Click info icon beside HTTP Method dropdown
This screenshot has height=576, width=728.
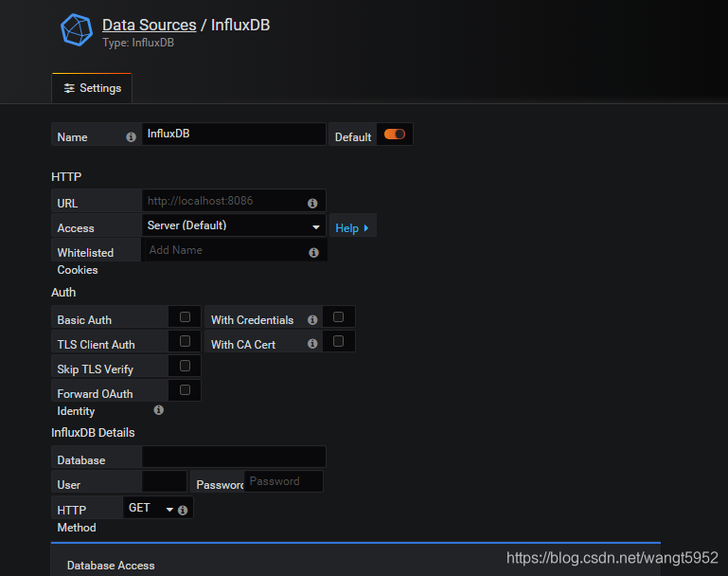click(183, 510)
